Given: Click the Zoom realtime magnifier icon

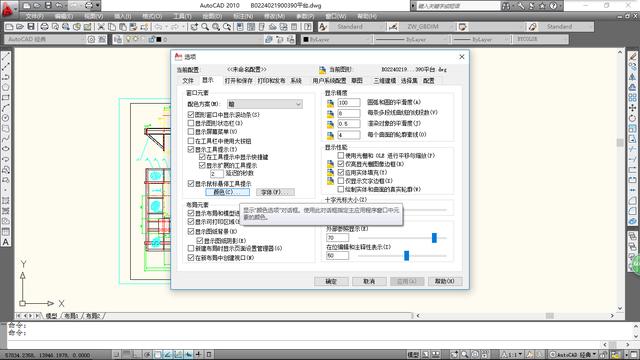Looking at the screenshot, I should pyautogui.click(x=205, y=27).
